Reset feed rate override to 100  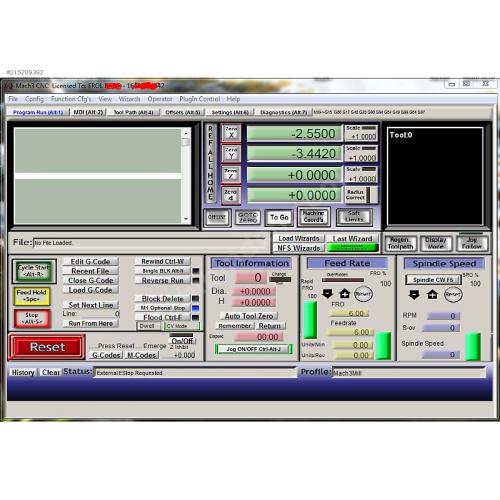[x=363, y=294]
